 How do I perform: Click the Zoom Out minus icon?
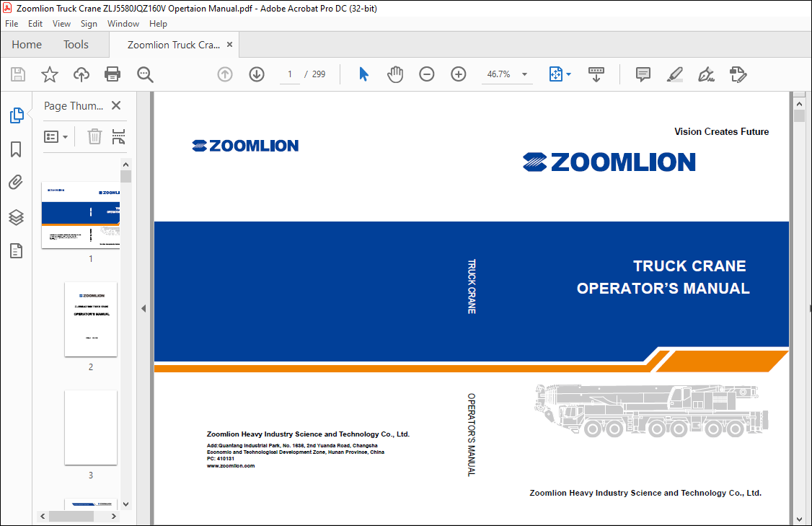click(x=427, y=74)
